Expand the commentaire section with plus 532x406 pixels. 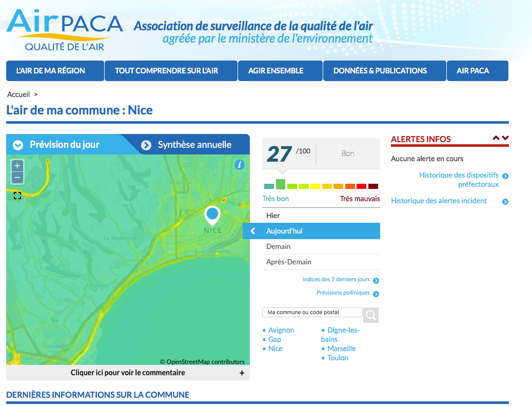[242, 373]
